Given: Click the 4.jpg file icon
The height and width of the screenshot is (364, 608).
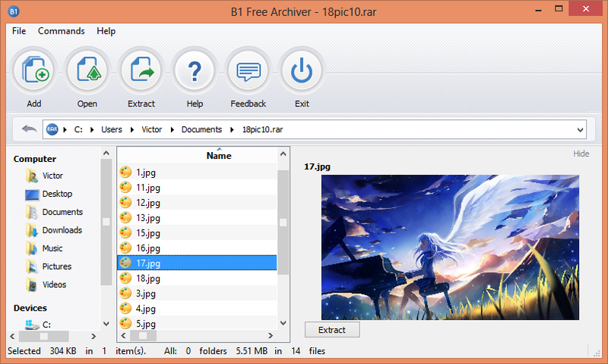Looking at the screenshot, I should pyautogui.click(x=125, y=309).
